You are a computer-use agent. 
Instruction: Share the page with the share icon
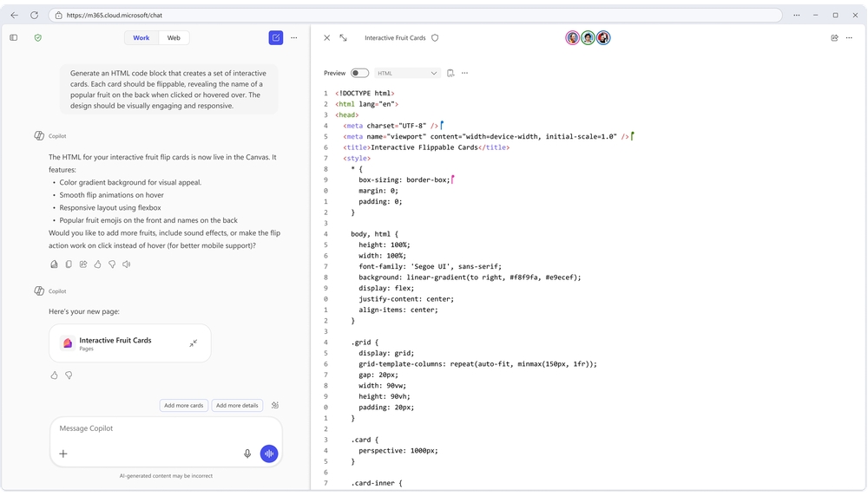coord(834,37)
